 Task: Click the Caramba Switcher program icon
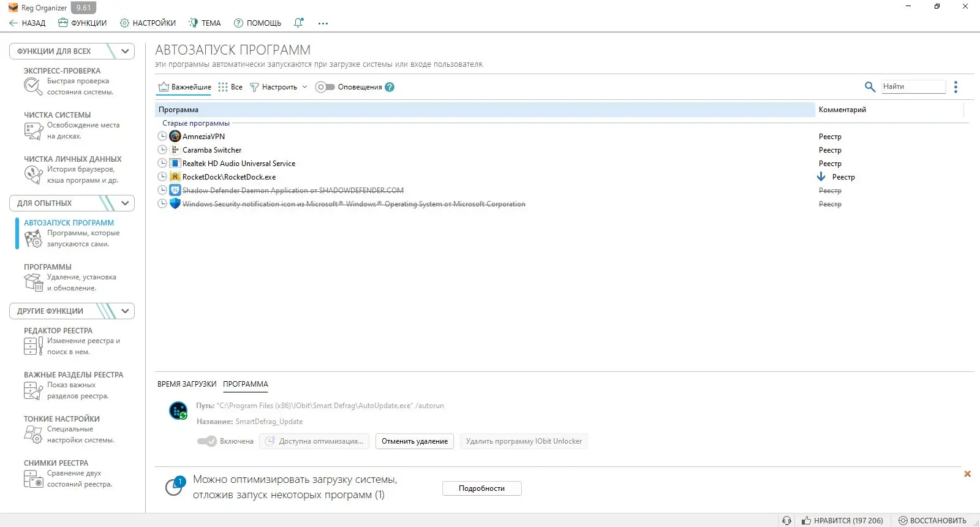click(x=175, y=150)
